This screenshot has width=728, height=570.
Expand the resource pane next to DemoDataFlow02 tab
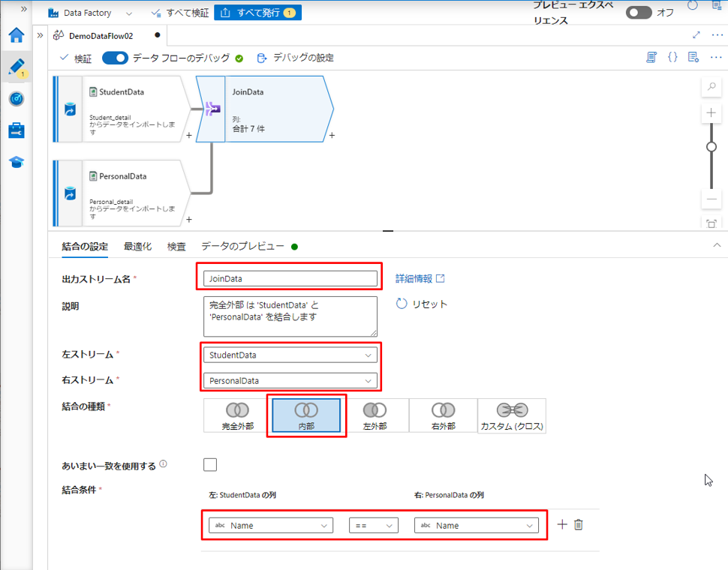point(40,35)
